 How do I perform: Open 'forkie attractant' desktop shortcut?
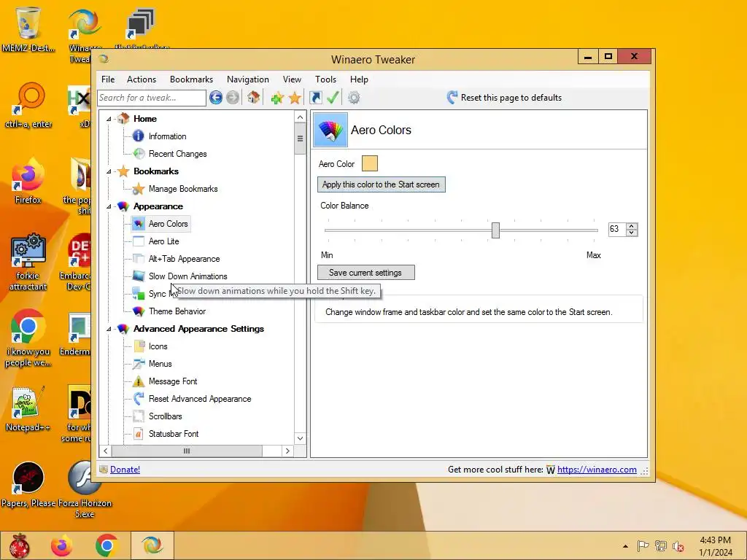click(x=28, y=262)
